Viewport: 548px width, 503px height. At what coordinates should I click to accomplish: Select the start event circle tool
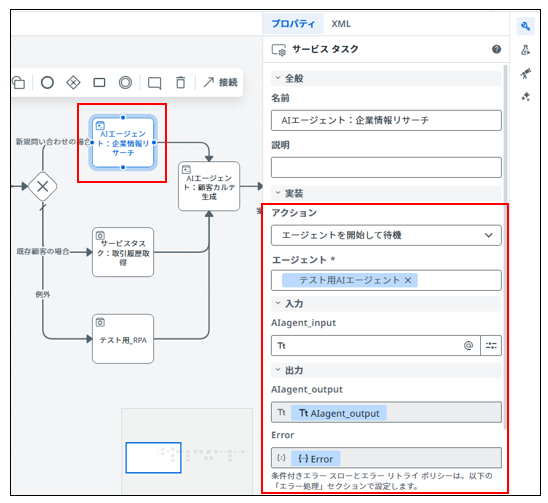(x=47, y=83)
